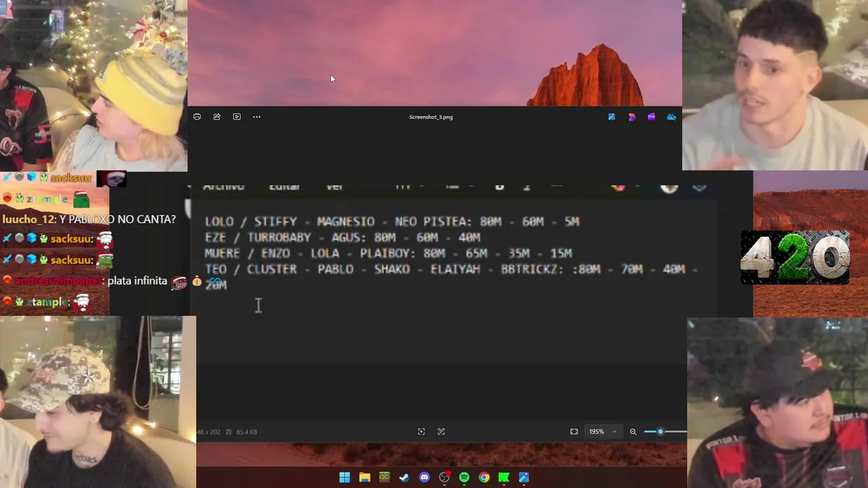Image resolution: width=868 pixels, height=488 pixels.
Task: Open Photos app from the taskbar
Action: (x=524, y=477)
